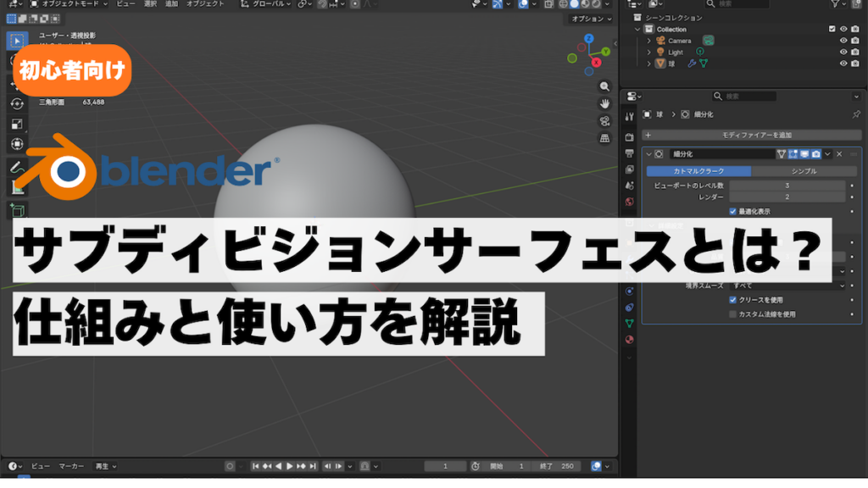The image size is (868, 488).
Task: Click the pan view hand icon
Action: (x=605, y=103)
